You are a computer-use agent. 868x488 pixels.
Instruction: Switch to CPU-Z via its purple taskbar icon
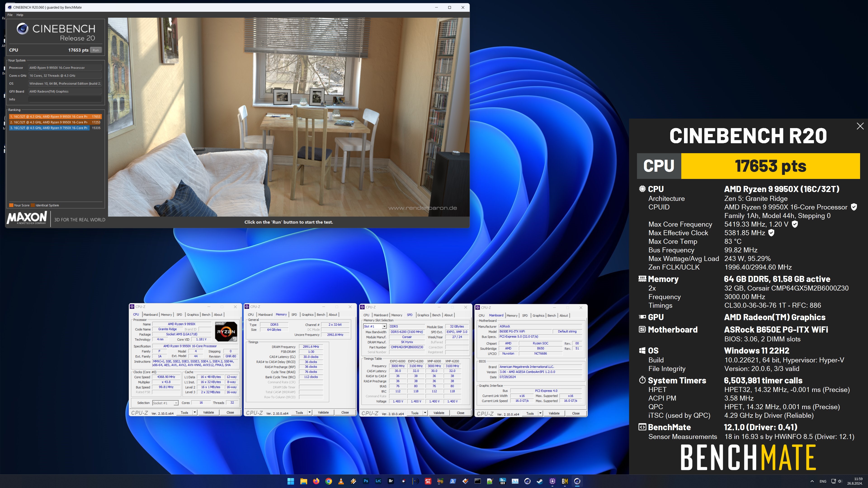pyautogui.click(x=552, y=481)
